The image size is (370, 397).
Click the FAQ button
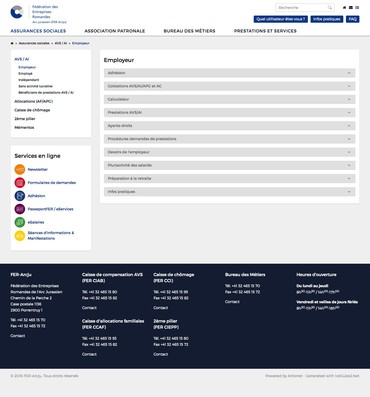pos(353,19)
